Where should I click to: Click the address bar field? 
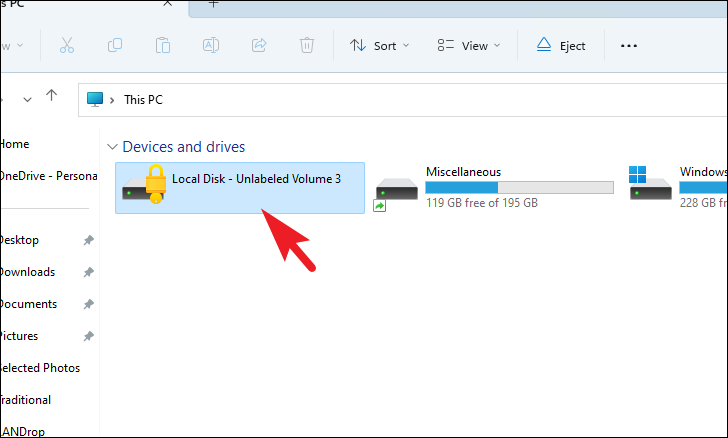[403, 100]
